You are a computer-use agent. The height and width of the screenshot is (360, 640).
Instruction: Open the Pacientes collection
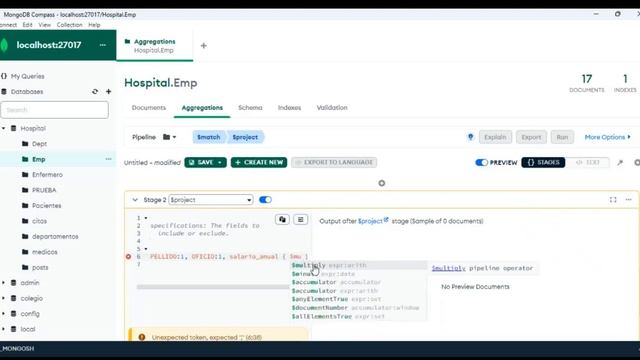click(47, 206)
